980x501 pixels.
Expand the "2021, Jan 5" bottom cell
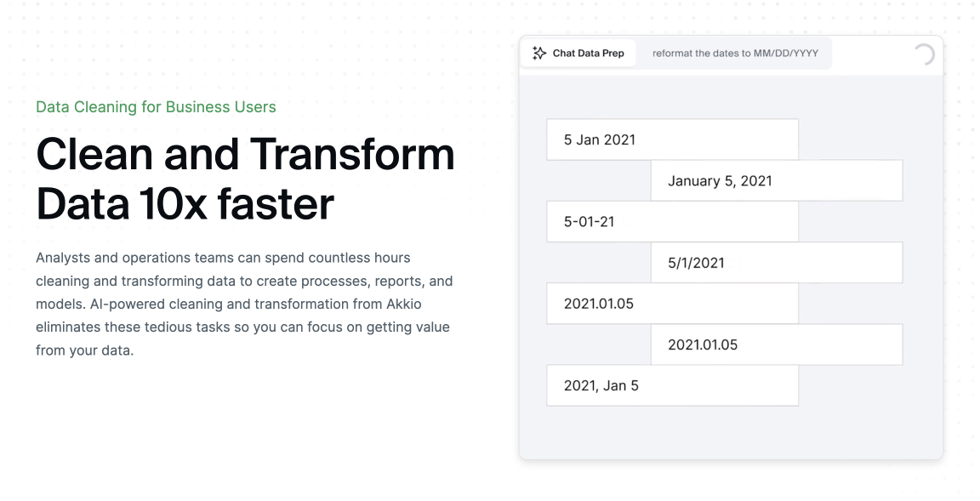point(672,385)
